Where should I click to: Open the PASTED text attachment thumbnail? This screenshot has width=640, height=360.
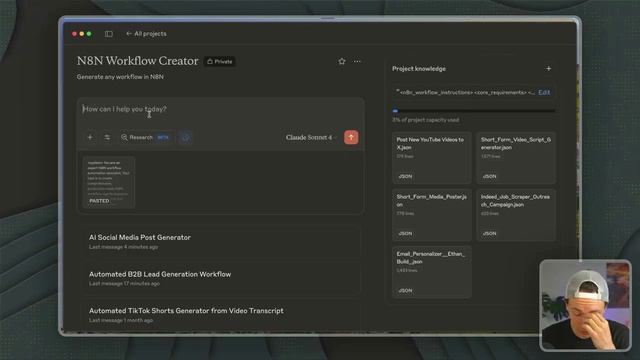coord(109,182)
